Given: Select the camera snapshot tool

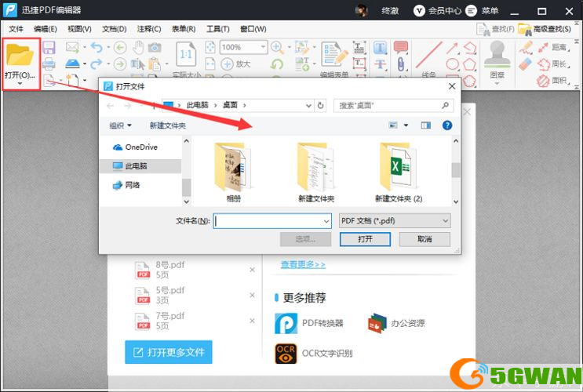Looking at the screenshot, I should pos(155,47).
